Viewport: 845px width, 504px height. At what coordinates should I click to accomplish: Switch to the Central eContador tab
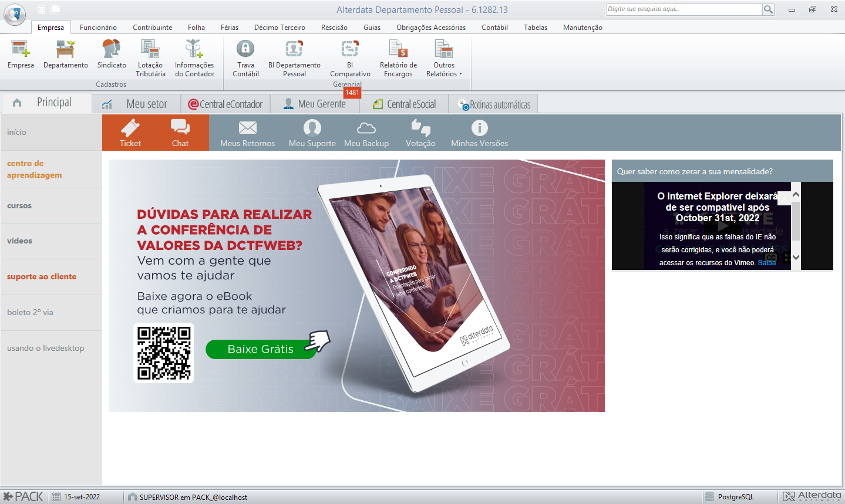click(225, 104)
